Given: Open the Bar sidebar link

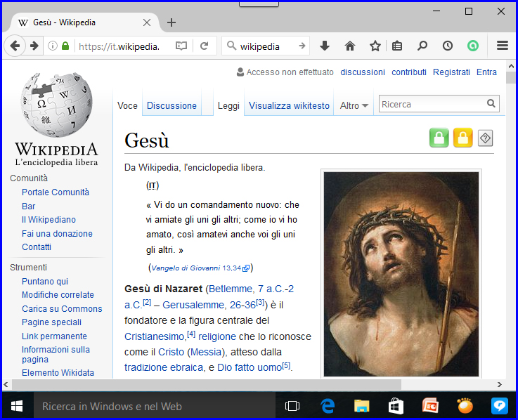Looking at the screenshot, I should click(28, 206).
